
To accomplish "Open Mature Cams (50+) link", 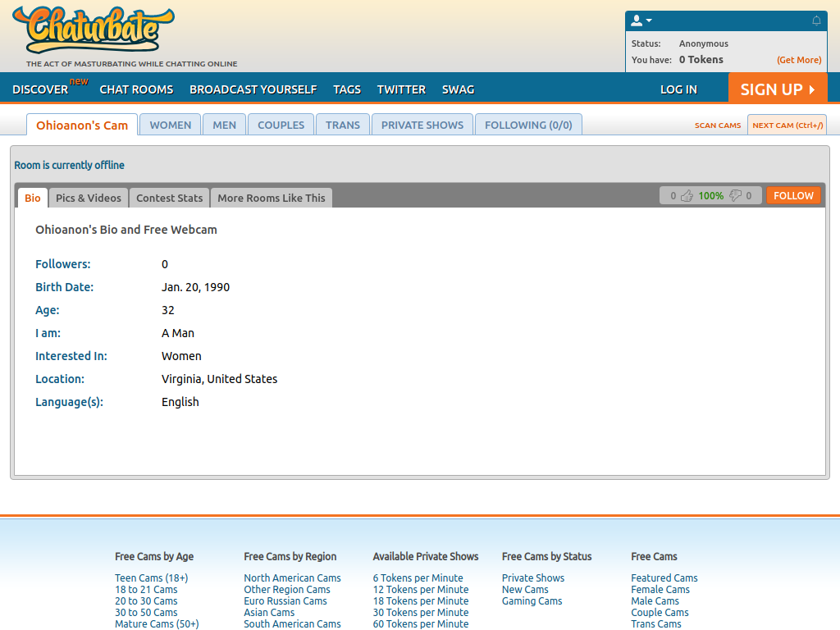I will (157, 624).
